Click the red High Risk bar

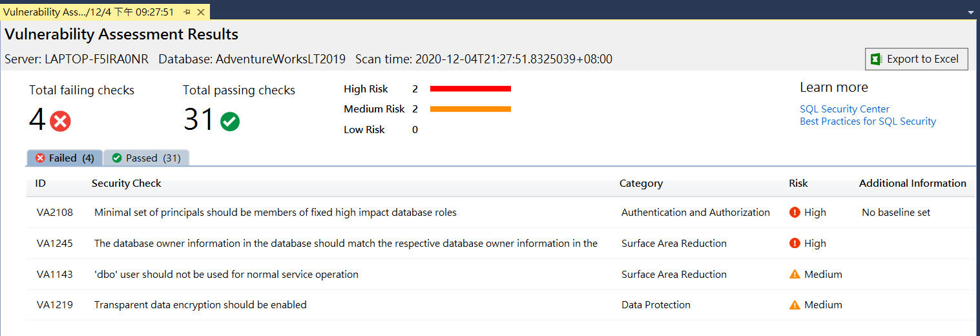470,89
